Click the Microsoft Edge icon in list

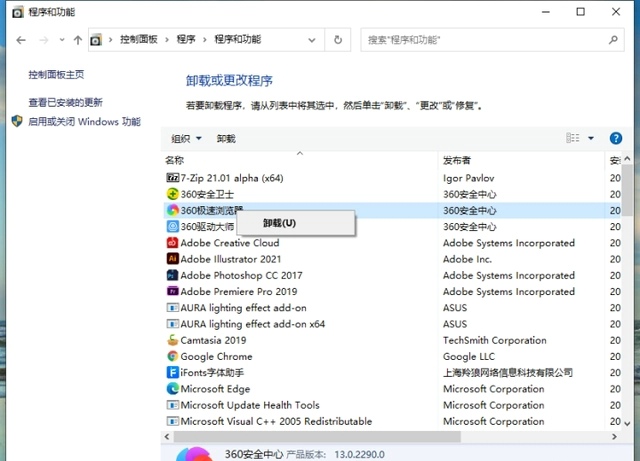pos(173,389)
